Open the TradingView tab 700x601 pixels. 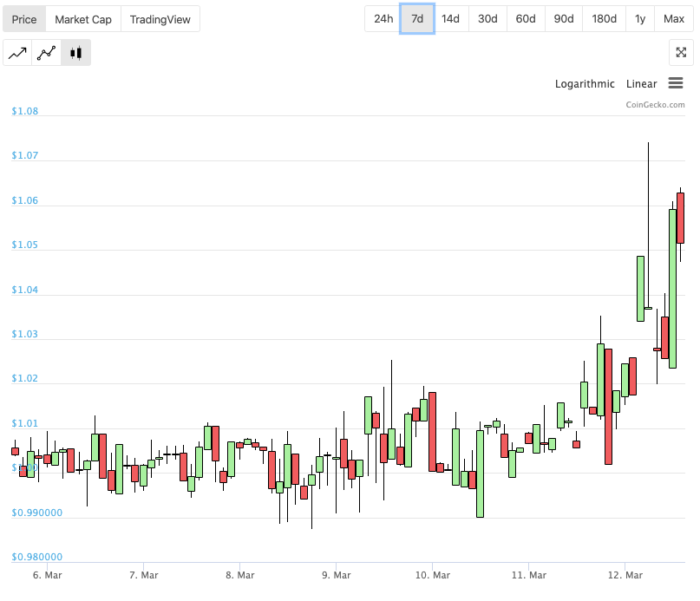160,19
